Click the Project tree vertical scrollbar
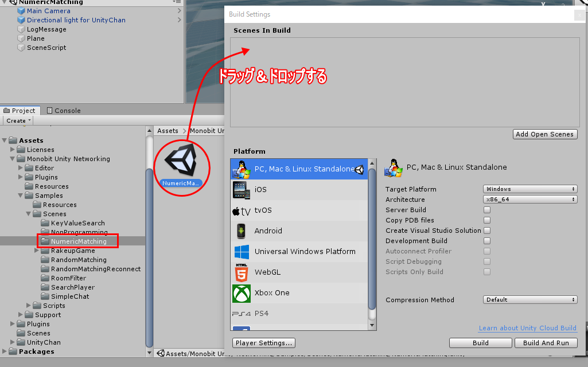588x367 pixels. point(149,258)
